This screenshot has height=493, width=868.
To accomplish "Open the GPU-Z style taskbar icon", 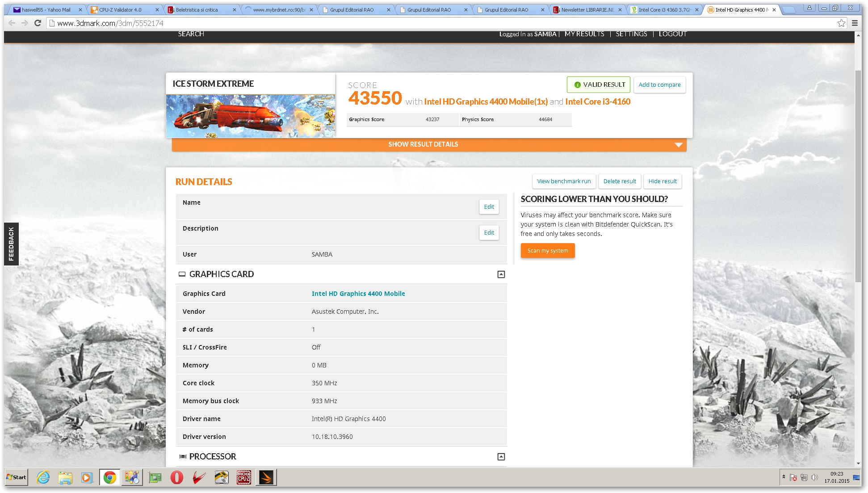I will [x=222, y=477].
